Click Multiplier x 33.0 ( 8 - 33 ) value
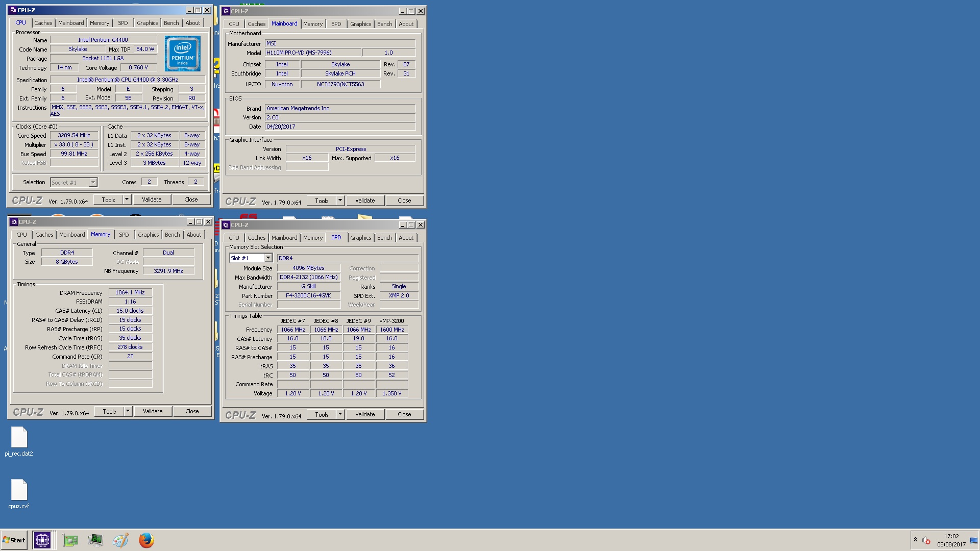 pos(74,144)
